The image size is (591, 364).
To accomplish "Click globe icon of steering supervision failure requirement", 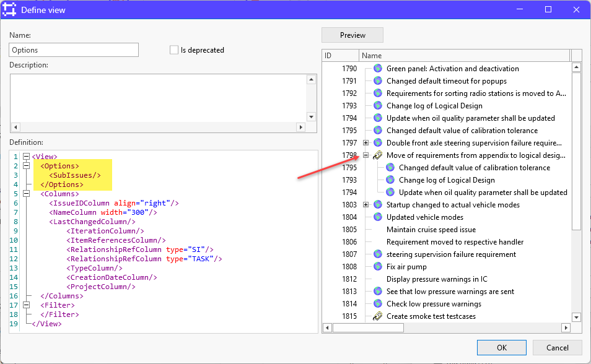I will (378, 254).
